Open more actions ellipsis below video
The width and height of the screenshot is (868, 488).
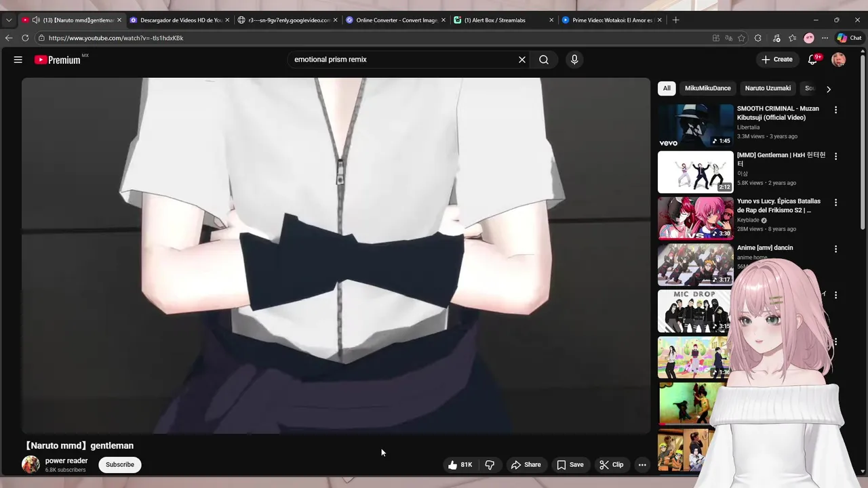click(642, 465)
